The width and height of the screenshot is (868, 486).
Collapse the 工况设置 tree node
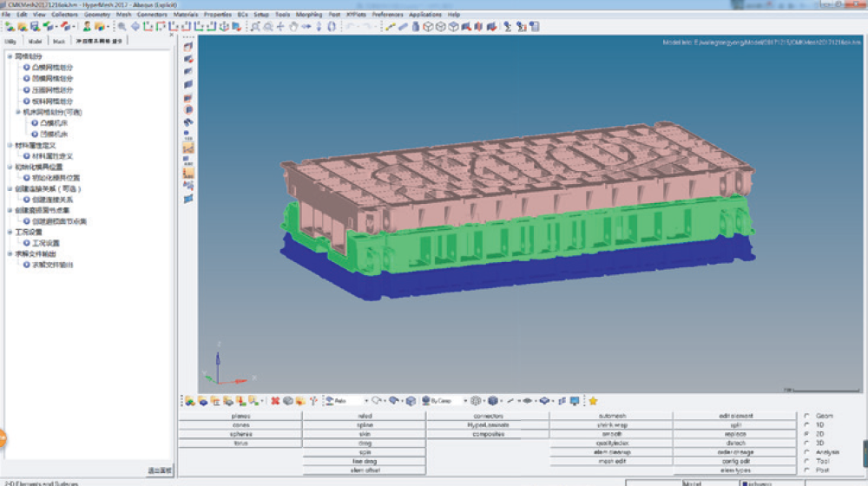tap(10, 233)
